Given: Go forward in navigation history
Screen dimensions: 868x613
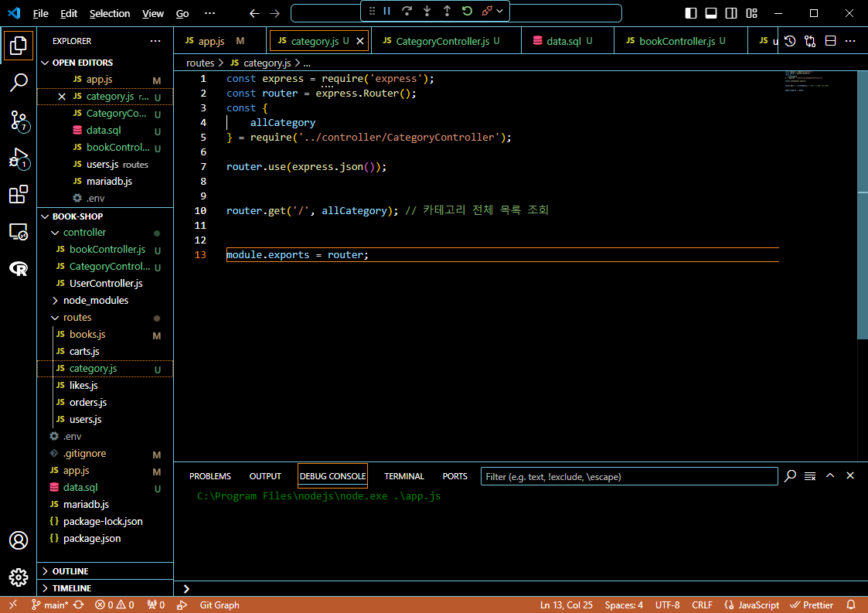Looking at the screenshot, I should tap(274, 13).
